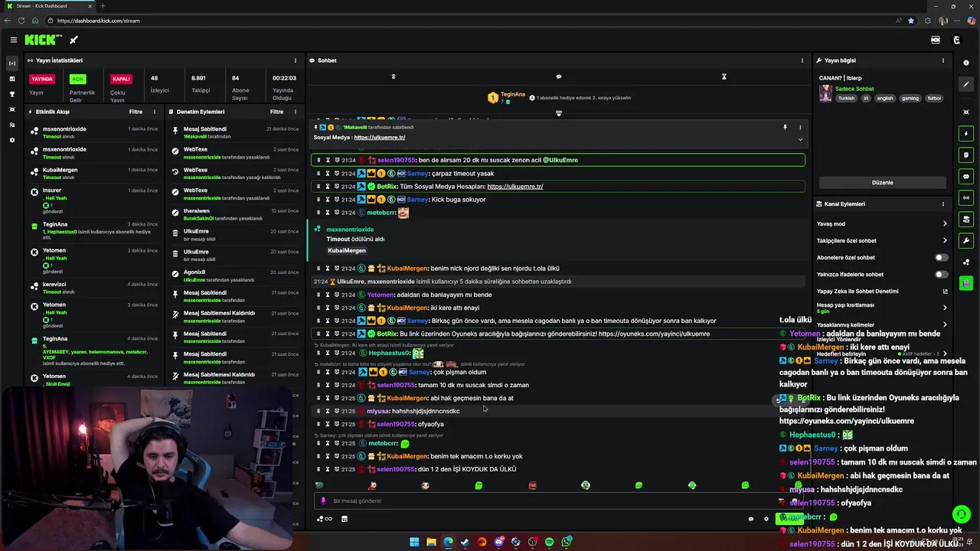Select the Stream - Kick Dashboard browser tab
The image size is (980, 551).
[51, 6]
